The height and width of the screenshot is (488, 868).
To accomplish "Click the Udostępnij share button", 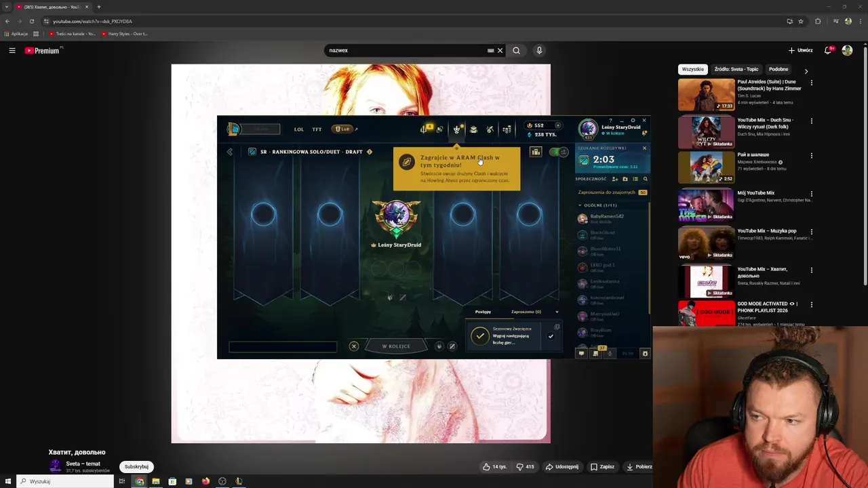I will (563, 466).
